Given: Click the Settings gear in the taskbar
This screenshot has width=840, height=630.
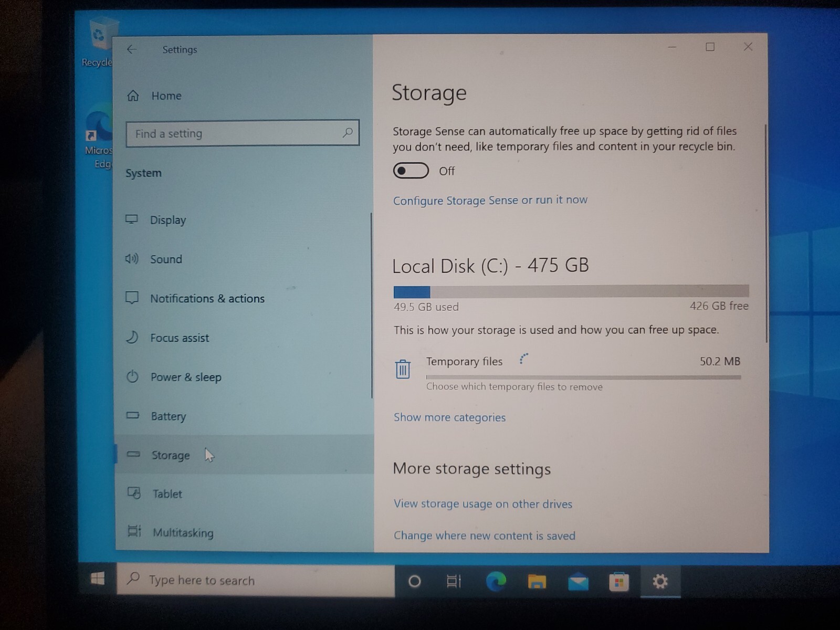Looking at the screenshot, I should coord(660,582).
